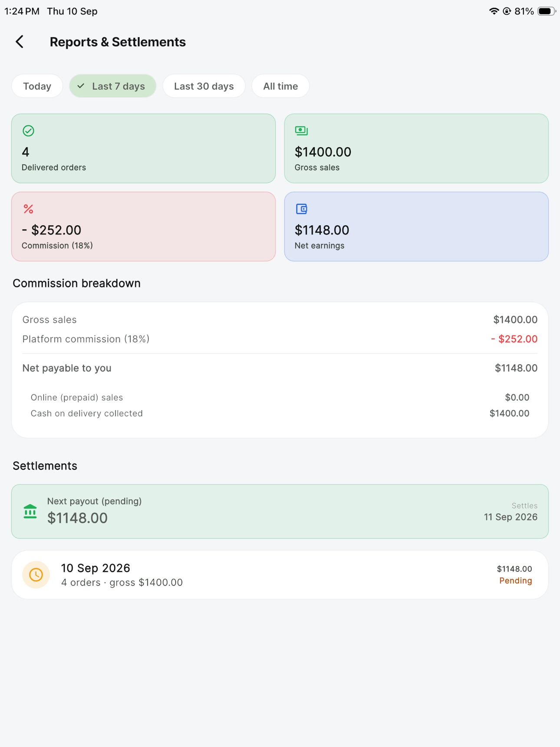560x747 pixels.
Task: Open the Delivered orders card
Action: (x=144, y=149)
